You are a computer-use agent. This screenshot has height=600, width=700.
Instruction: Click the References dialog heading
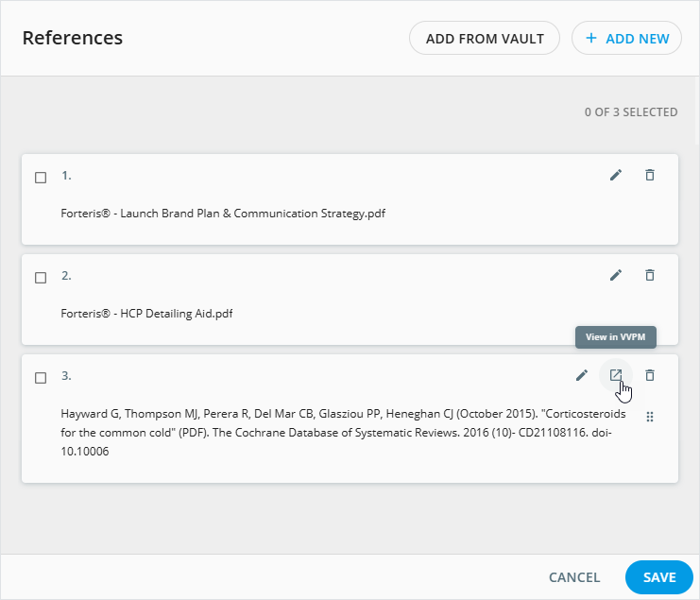[73, 39]
